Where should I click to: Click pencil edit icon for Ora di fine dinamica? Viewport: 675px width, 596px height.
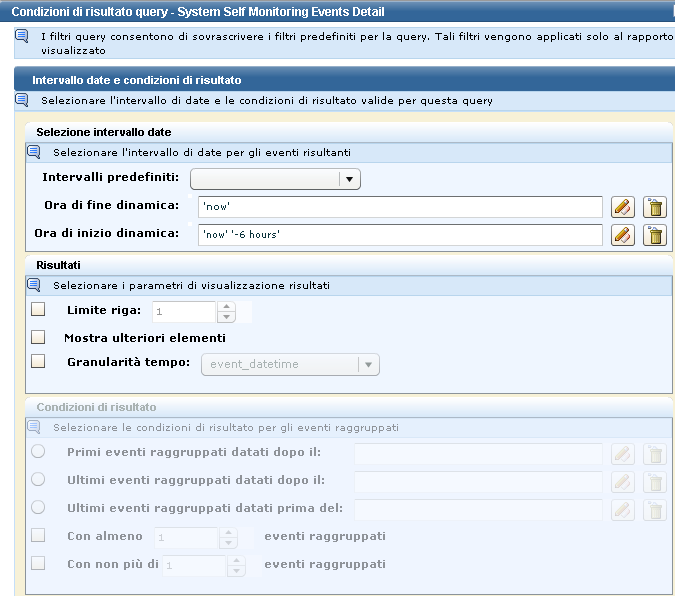click(623, 207)
